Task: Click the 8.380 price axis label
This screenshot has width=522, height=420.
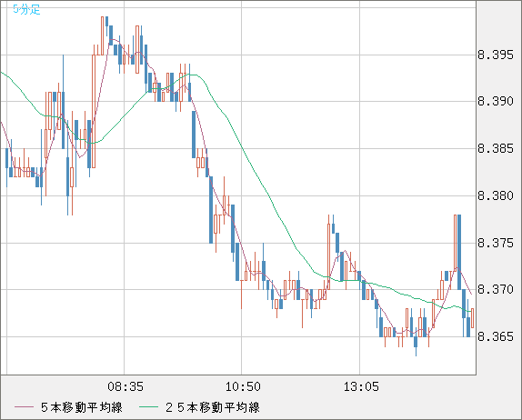Action: pyautogui.click(x=496, y=195)
